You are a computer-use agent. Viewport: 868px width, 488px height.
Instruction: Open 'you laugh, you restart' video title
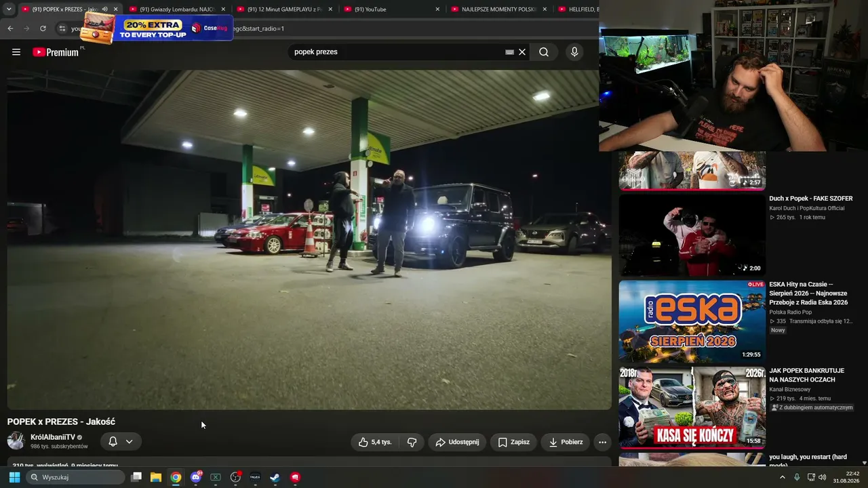pyautogui.click(x=808, y=461)
